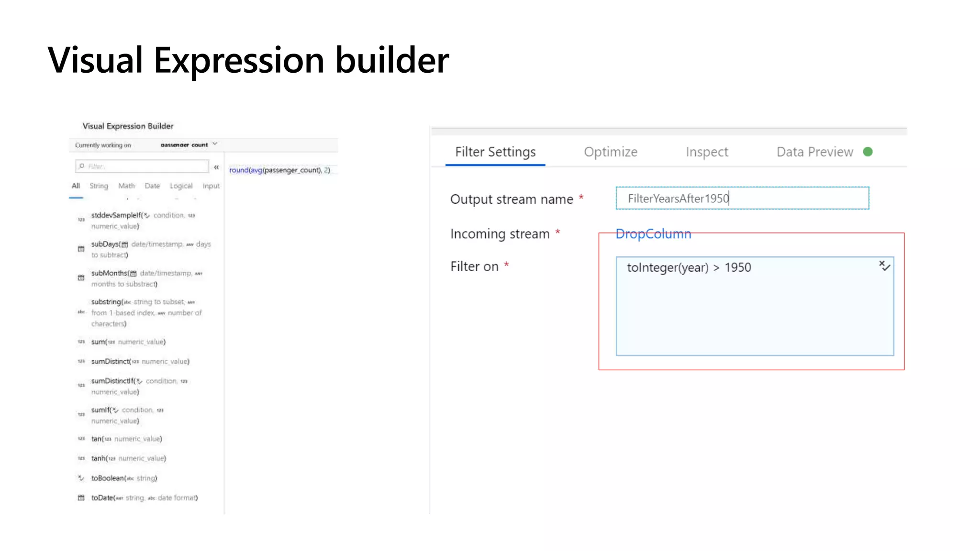This screenshot has width=980, height=551.
Task: Open the Inspect tab
Action: pos(706,152)
